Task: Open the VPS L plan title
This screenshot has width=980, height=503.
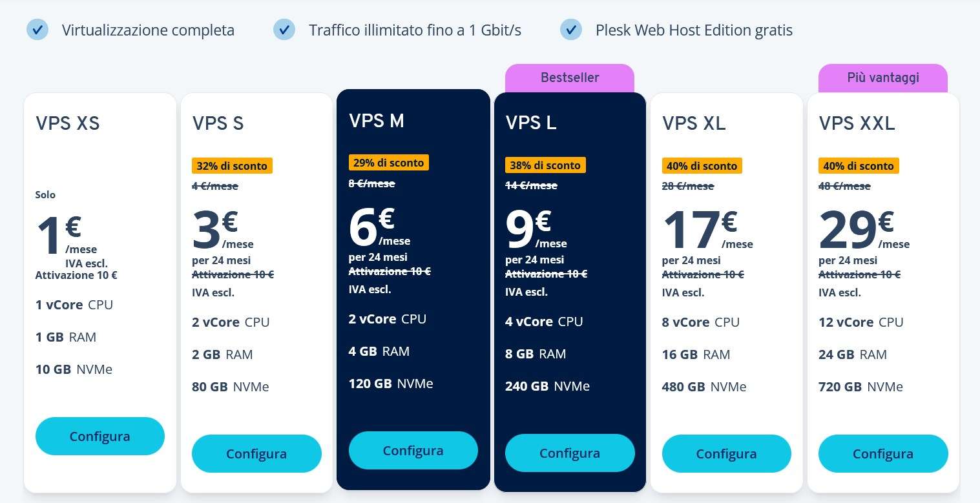Action: pyautogui.click(x=531, y=123)
